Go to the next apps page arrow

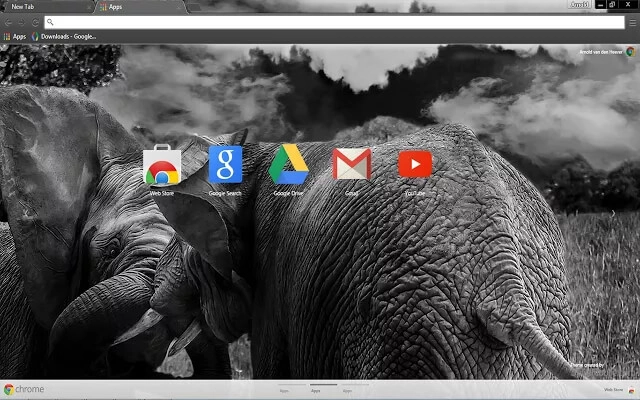point(613,213)
